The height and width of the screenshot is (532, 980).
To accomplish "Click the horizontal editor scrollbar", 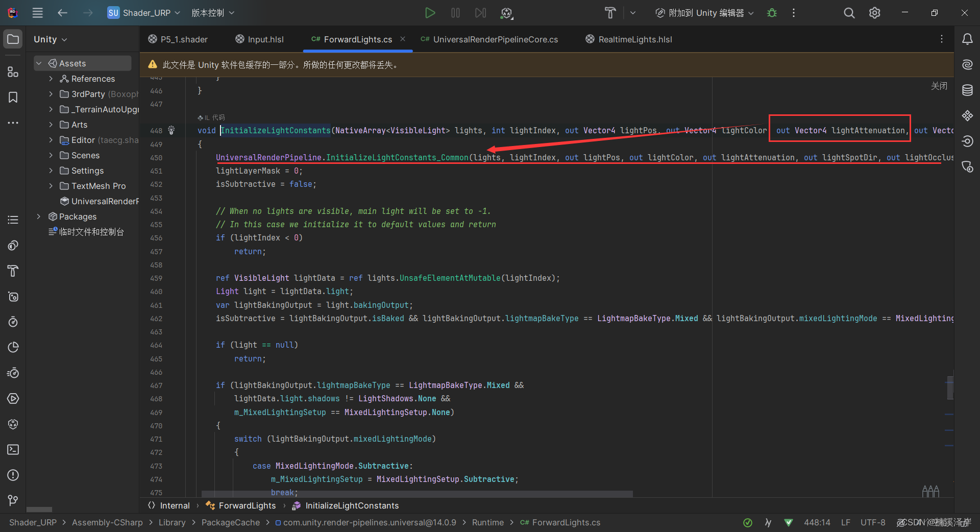I will coord(417,494).
